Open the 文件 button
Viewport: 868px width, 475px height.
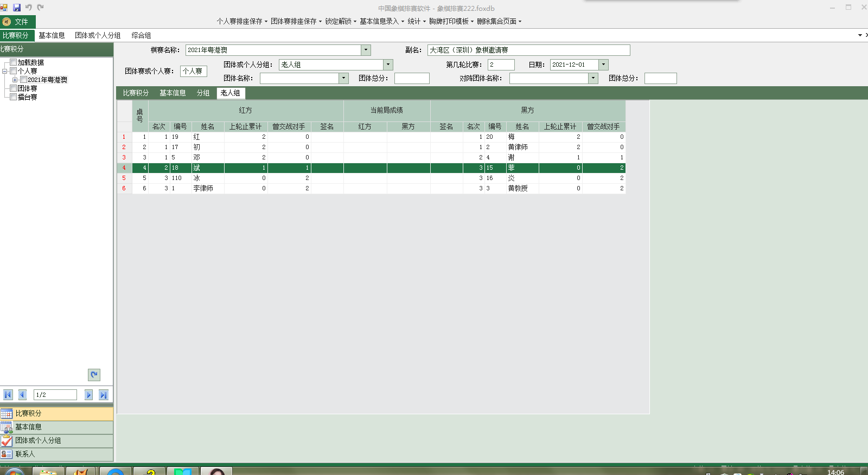(x=18, y=22)
